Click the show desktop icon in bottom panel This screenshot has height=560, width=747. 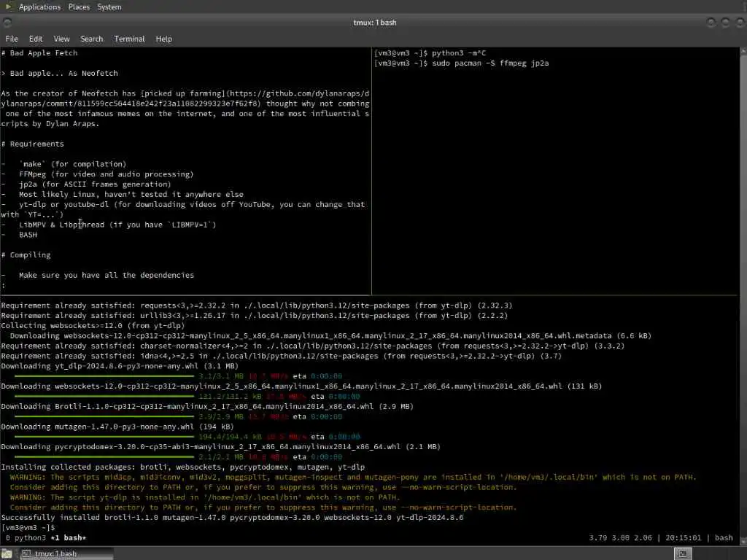[x=7, y=553]
